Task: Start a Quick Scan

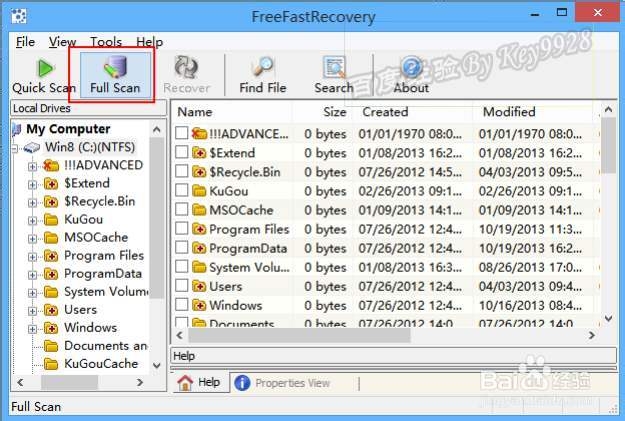Action: (44, 76)
